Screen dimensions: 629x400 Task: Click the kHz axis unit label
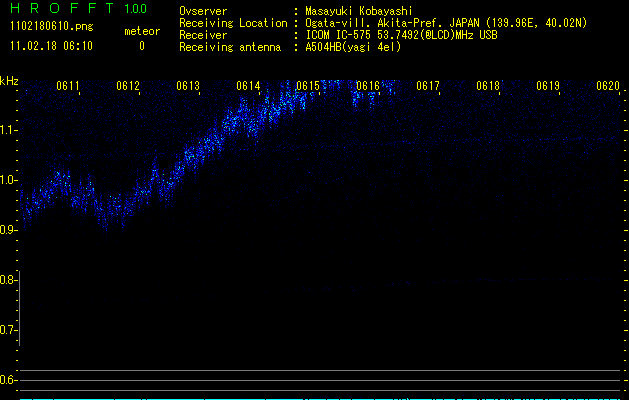(x=9, y=81)
